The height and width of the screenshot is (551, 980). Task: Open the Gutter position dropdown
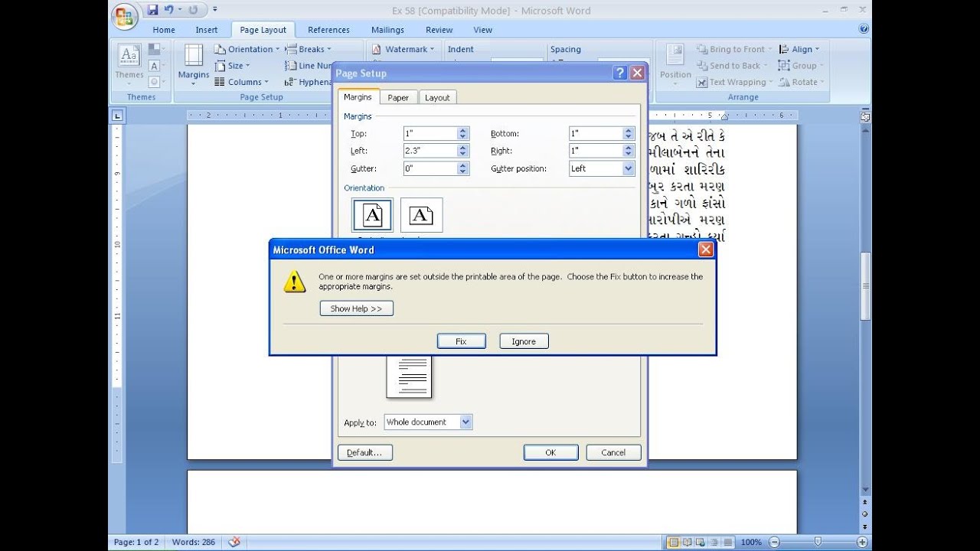(x=602, y=168)
